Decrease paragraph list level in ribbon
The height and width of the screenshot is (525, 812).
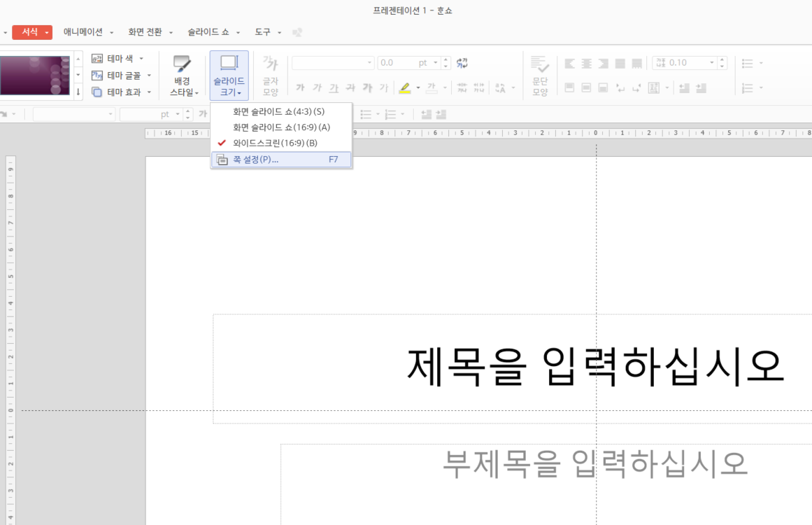click(684, 88)
